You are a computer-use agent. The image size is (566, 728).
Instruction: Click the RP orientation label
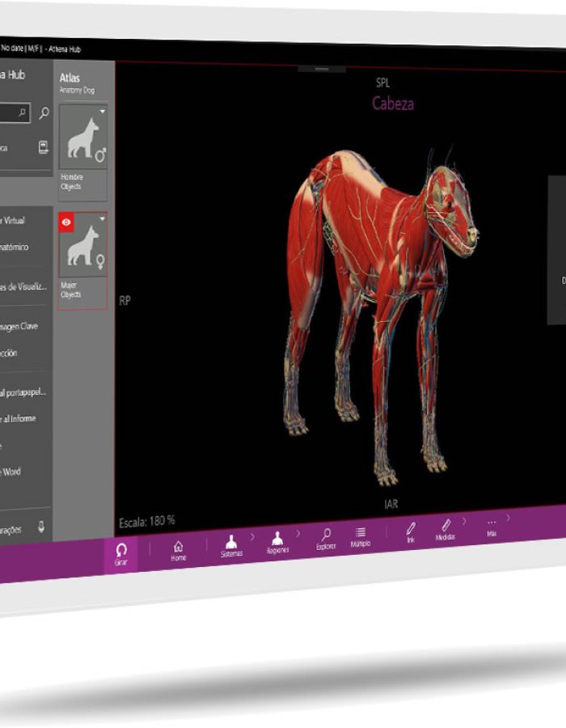(x=125, y=300)
